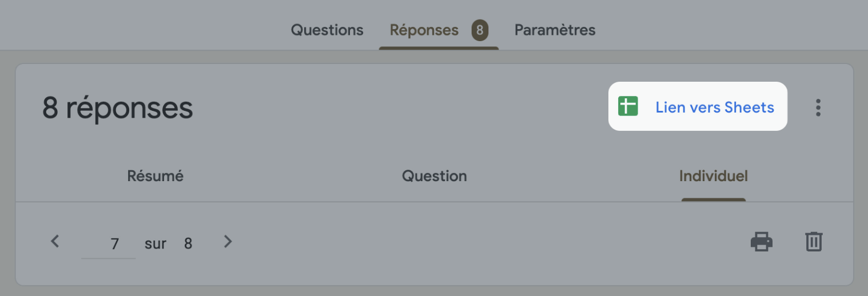Open the green Sheets spreadsheet icon

pos(628,107)
